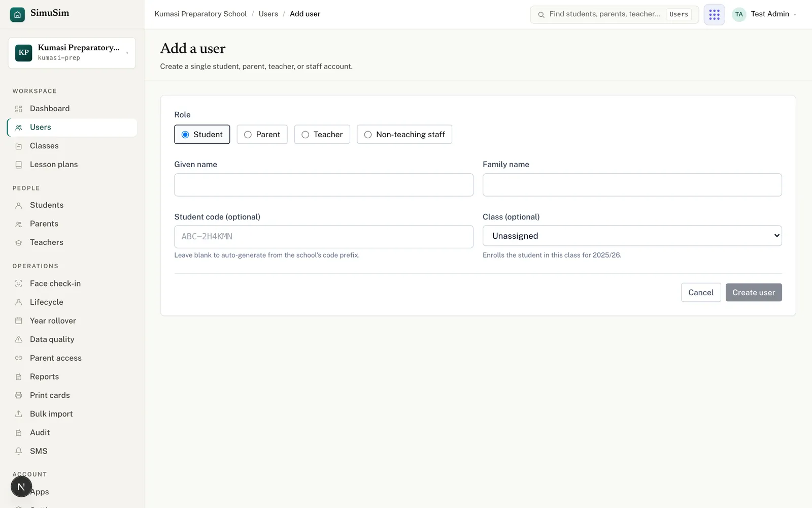Focus the Given name field
812x508 pixels.
(x=324, y=185)
